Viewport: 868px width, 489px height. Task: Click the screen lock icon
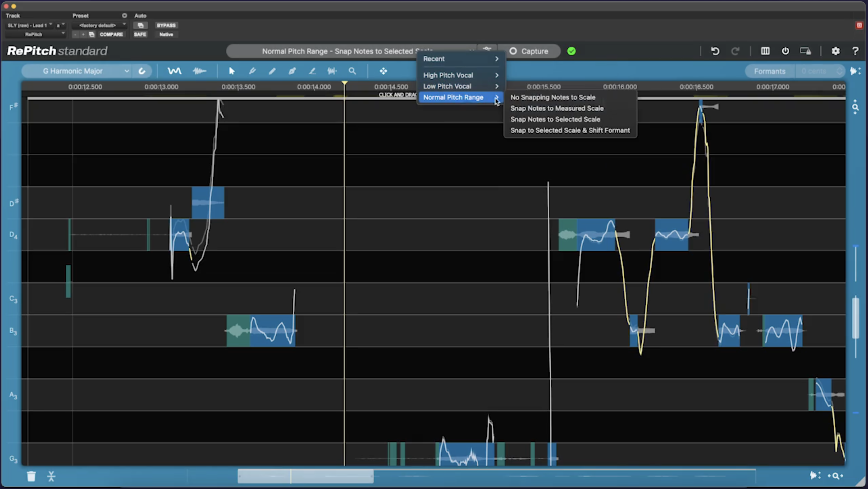pos(805,51)
